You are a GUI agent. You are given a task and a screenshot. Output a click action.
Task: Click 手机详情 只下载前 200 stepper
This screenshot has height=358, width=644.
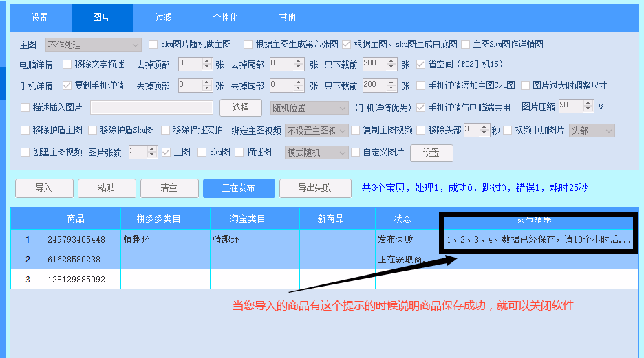[380, 85]
